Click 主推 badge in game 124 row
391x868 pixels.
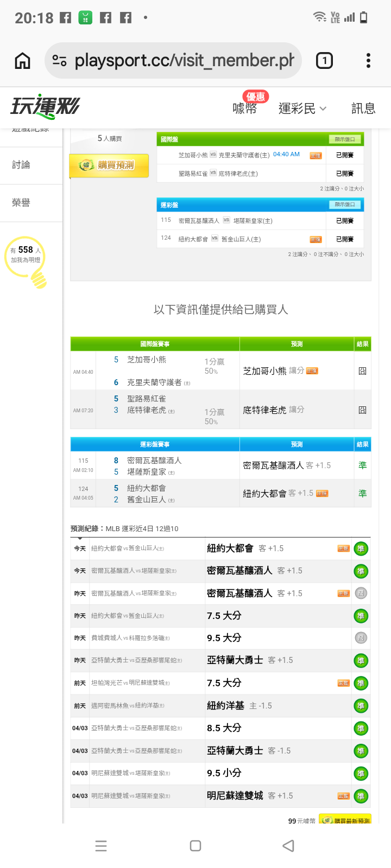pyautogui.click(x=316, y=239)
